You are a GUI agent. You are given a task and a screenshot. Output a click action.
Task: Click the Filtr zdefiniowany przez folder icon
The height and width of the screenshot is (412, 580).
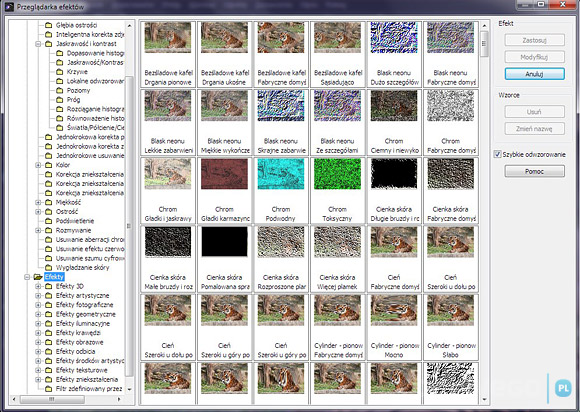(48, 389)
